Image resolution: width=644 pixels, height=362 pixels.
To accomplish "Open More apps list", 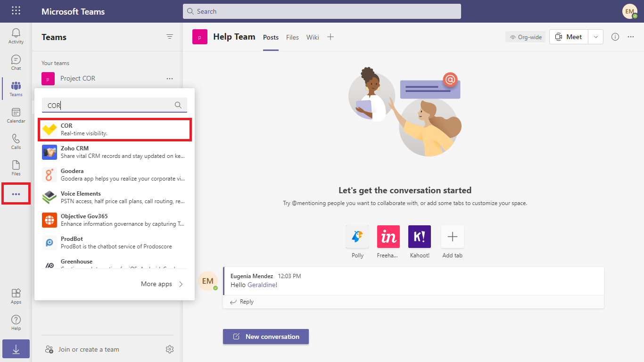I will pyautogui.click(x=162, y=284).
